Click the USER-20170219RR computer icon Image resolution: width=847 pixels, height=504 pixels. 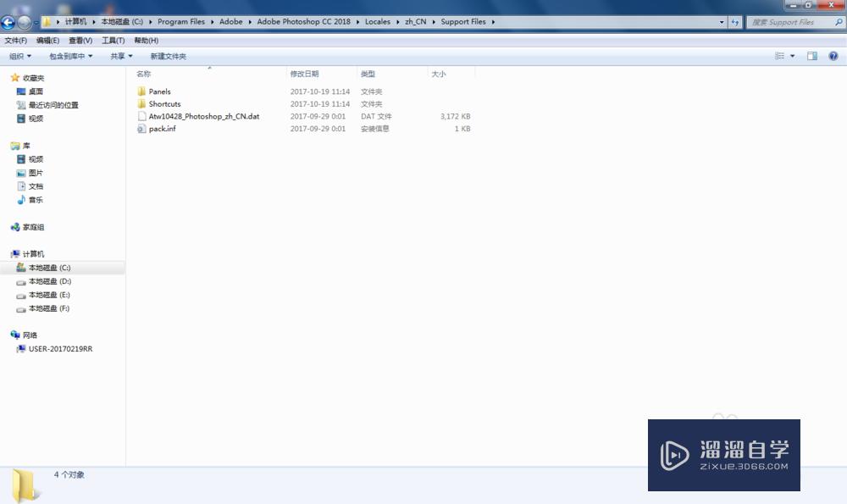21,349
